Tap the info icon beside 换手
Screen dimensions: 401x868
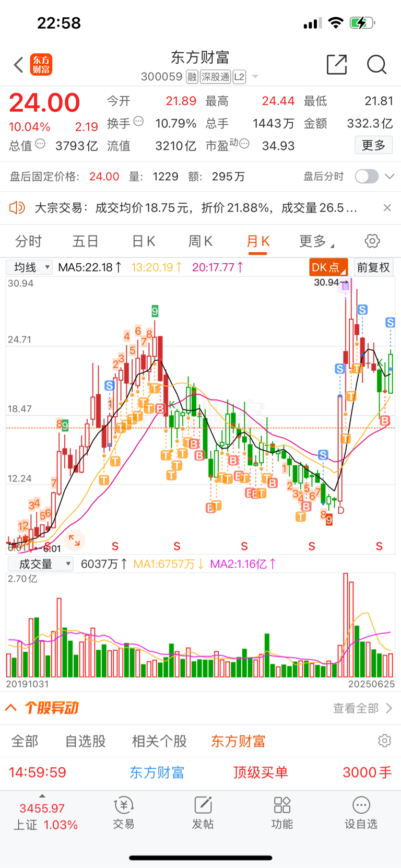pos(138,121)
